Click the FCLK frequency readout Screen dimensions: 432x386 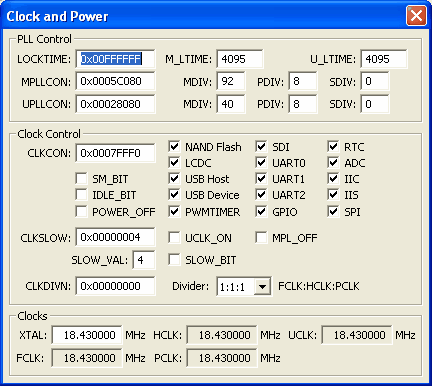87,358
